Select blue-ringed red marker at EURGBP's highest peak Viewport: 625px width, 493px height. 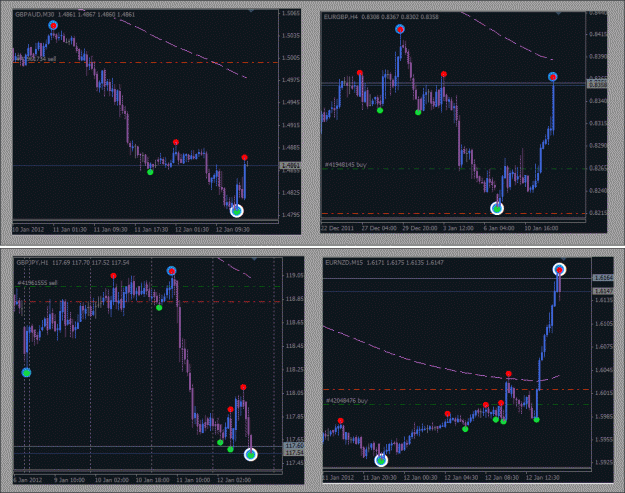coord(400,29)
